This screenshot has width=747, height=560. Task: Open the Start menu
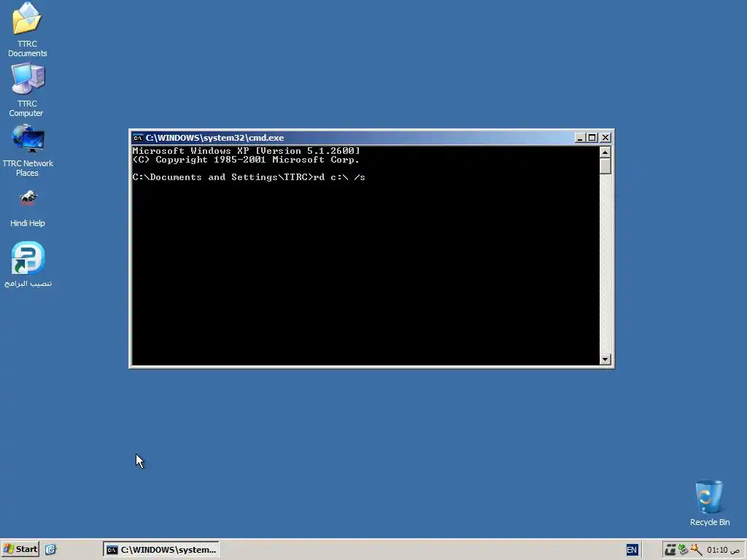pyautogui.click(x=20, y=549)
